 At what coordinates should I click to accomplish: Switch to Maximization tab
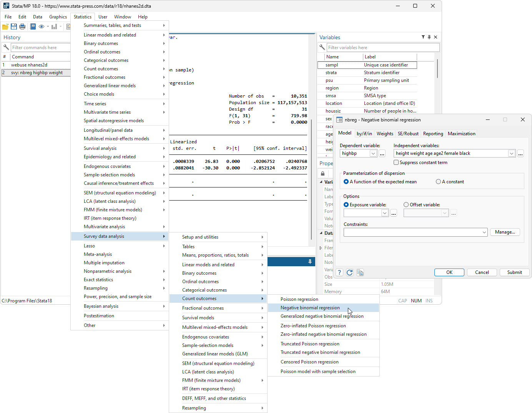pyautogui.click(x=462, y=134)
